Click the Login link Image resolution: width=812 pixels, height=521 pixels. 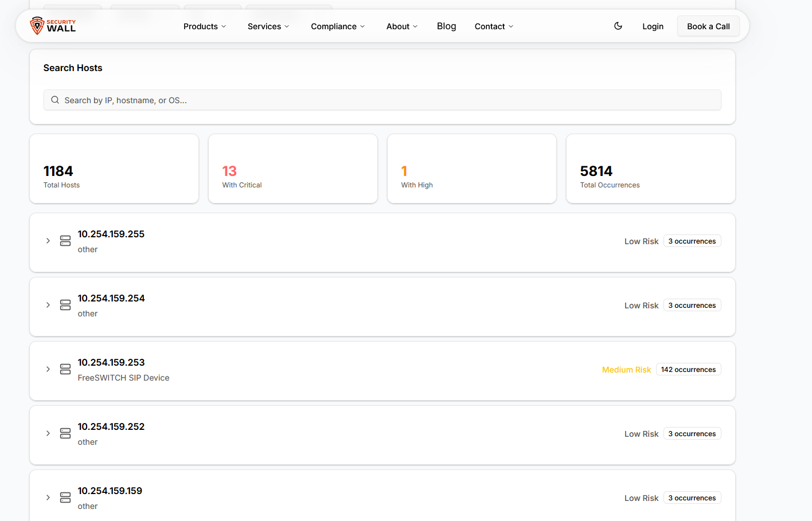[653, 26]
